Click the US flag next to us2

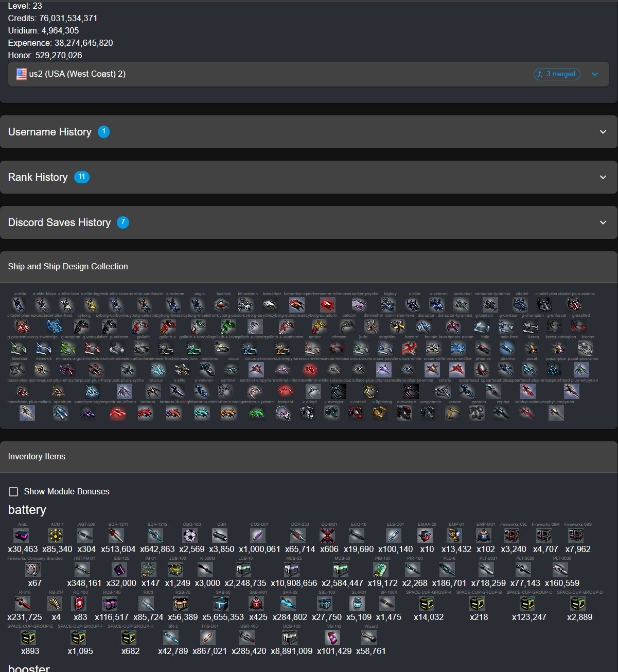pyautogui.click(x=21, y=74)
